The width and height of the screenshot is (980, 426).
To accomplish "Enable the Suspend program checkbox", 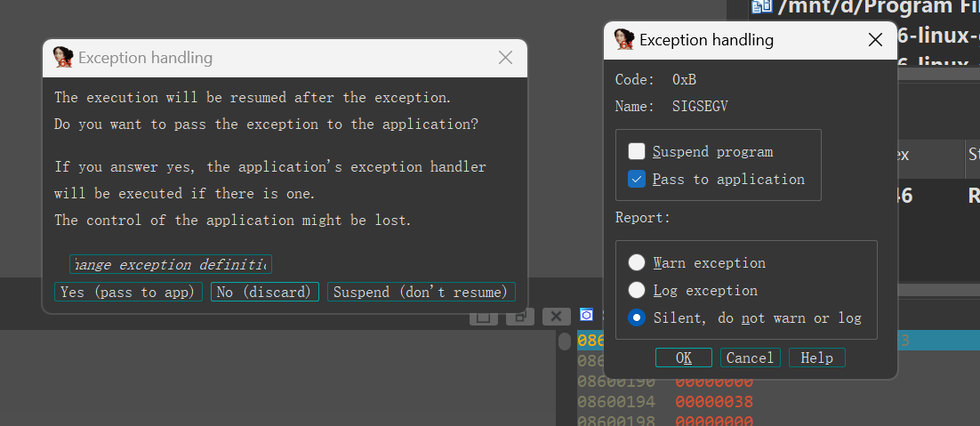I will click(x=637, y=151).
